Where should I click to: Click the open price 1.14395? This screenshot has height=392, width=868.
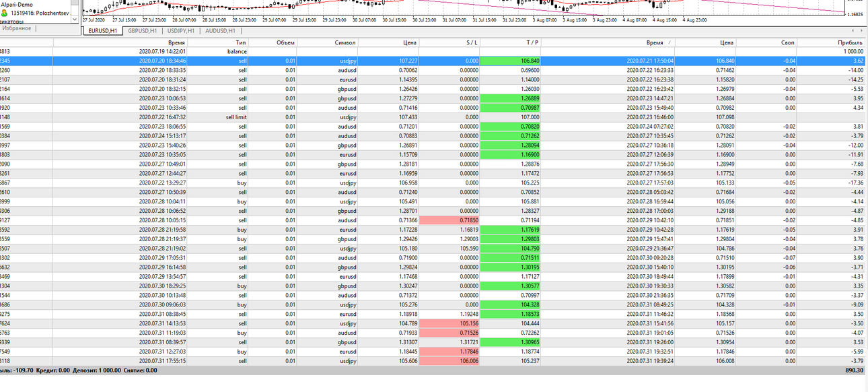pyautogui.click(x=408, y=79)
